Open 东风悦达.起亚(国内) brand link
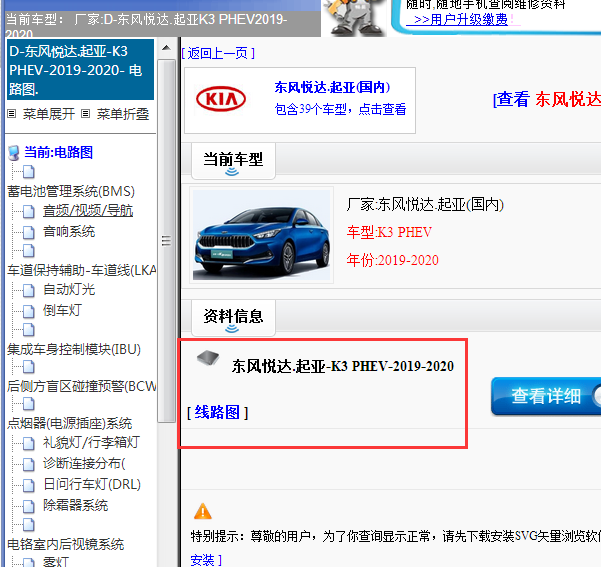Image resolution: width=601 pixels, height=567 pixels. click(332, 87)
